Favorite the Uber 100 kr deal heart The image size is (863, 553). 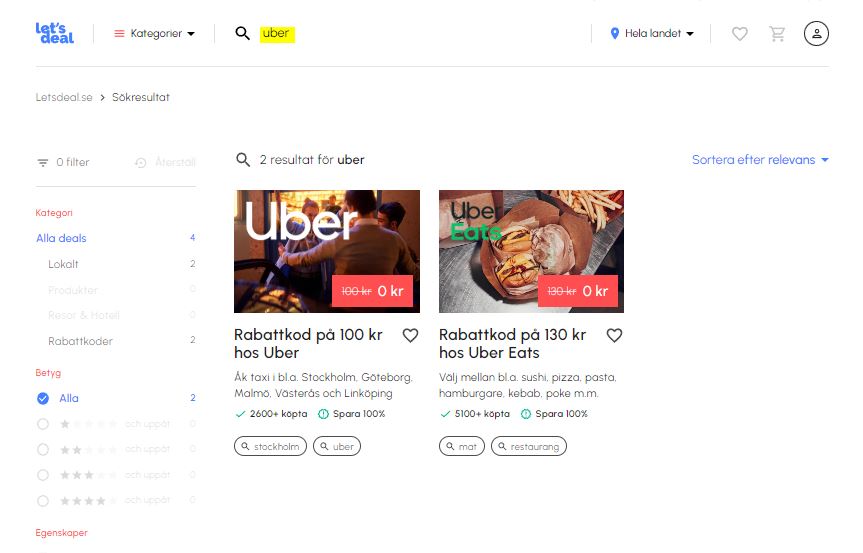(x=411, y=335)
